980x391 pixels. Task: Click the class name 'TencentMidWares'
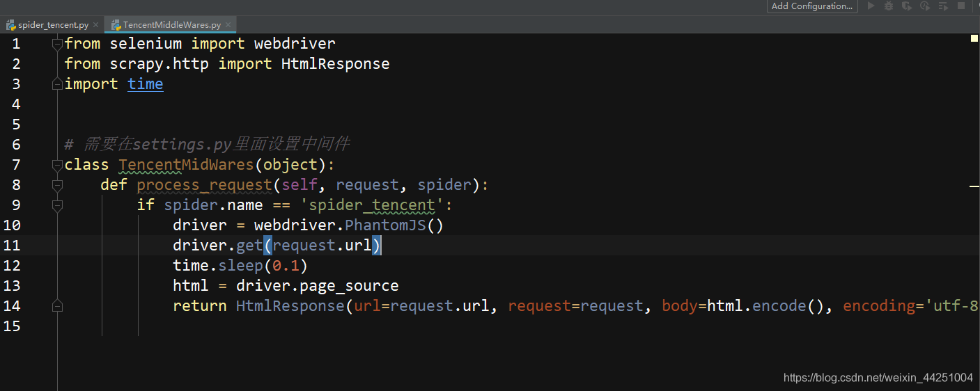[x=187, y=165]
